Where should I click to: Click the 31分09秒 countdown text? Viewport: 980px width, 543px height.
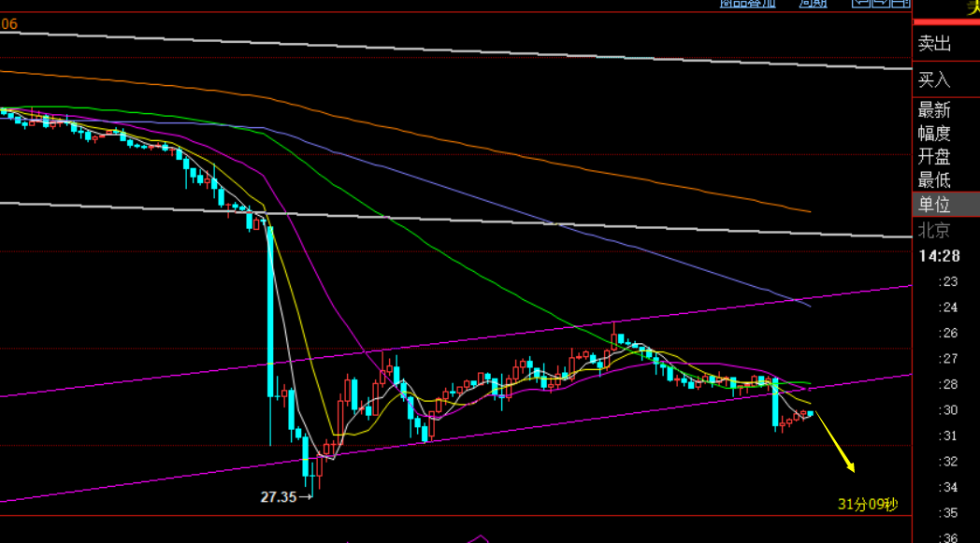point(868,505)
